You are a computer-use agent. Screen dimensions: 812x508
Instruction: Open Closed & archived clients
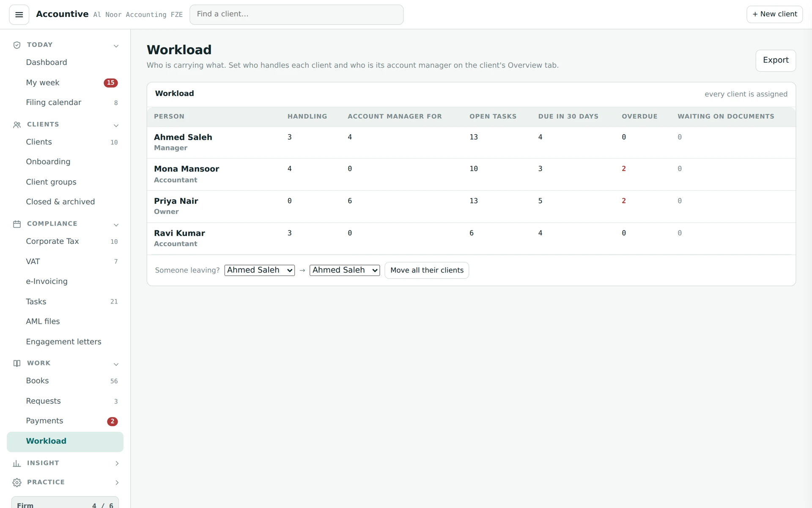(65, 202)
